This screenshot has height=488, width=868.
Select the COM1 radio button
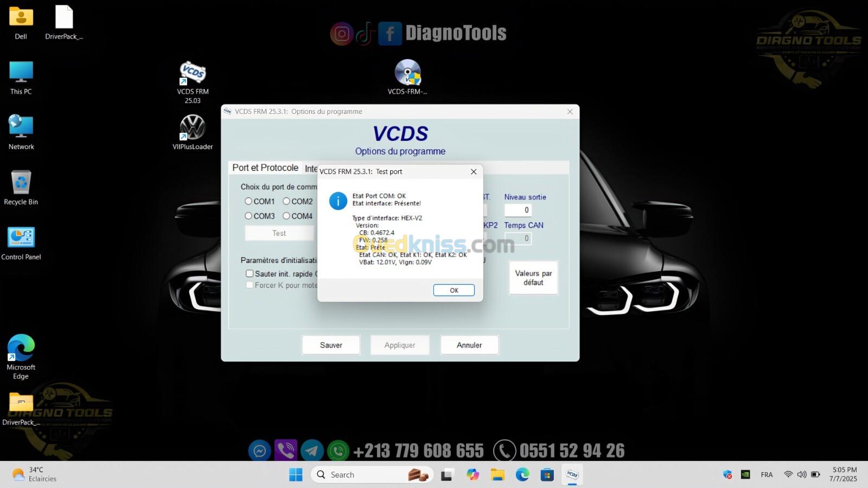click(x=248, y=201)
